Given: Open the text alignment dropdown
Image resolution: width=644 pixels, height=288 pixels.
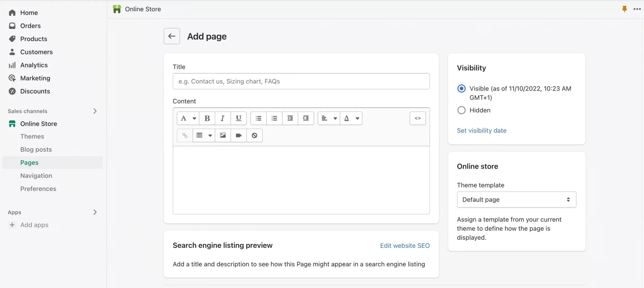Looking at the screenshot, I should (329, 118).
